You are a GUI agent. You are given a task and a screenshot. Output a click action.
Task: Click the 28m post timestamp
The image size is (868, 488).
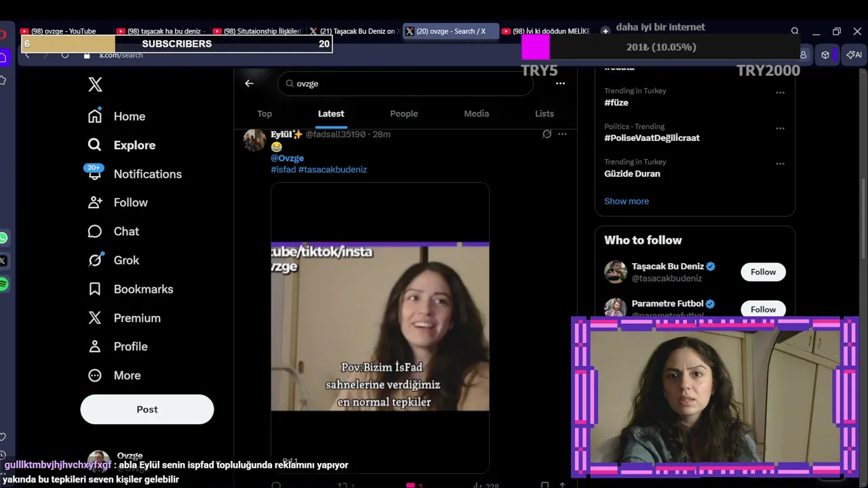coord(382,134)
